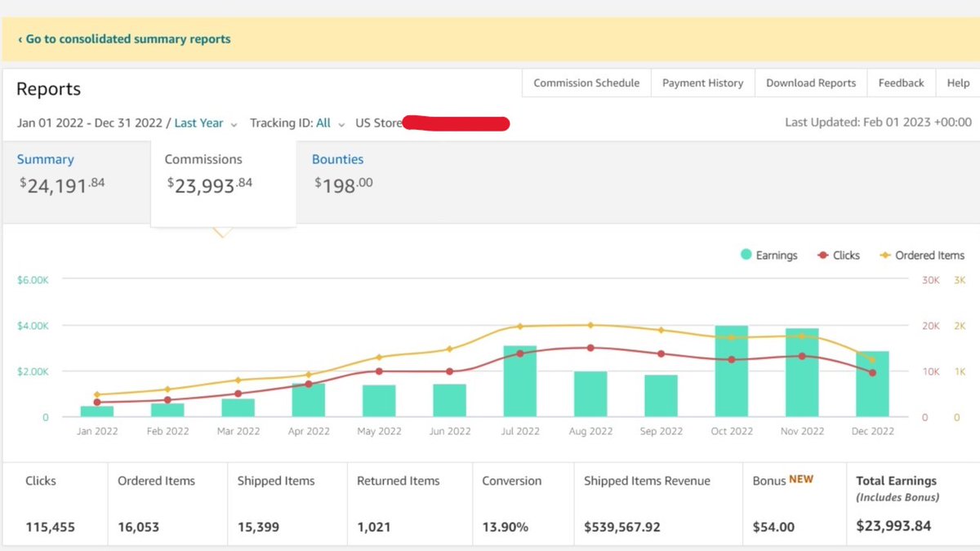Click the Feb 2022 earnings bar

(167, 410)
